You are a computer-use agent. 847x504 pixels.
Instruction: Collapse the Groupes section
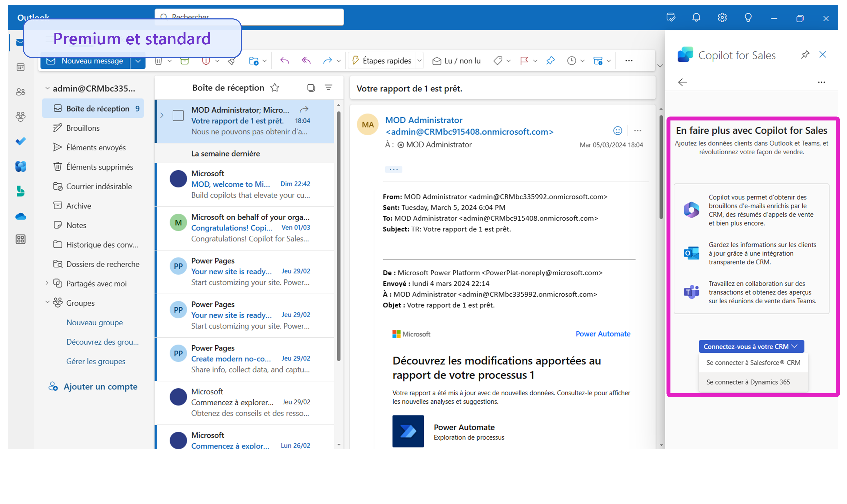47,303
